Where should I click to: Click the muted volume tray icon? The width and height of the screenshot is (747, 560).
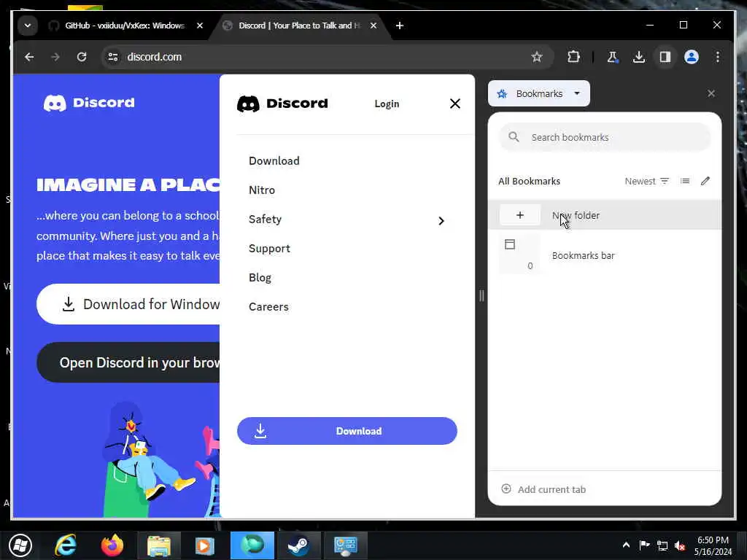[x=680, y=545]
